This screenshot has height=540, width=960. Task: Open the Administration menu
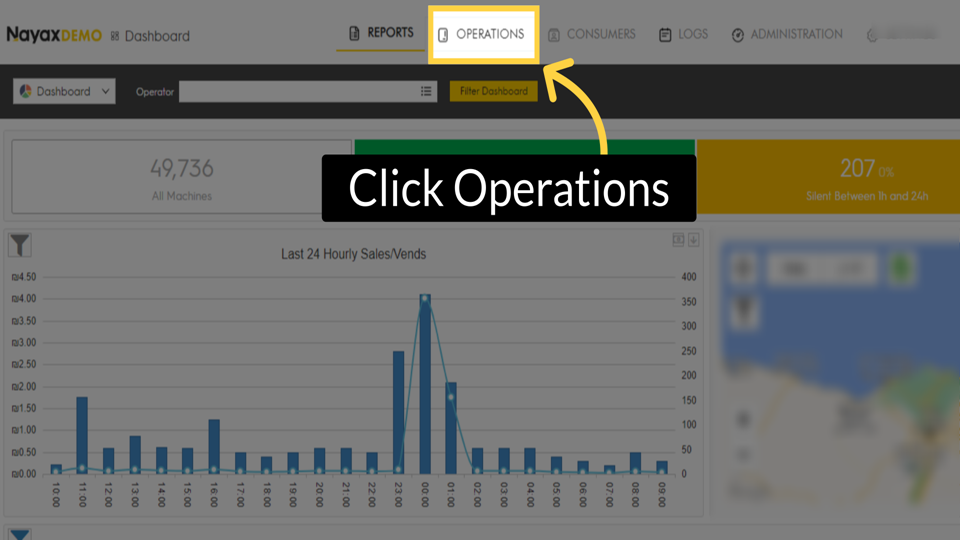[787, 34]
